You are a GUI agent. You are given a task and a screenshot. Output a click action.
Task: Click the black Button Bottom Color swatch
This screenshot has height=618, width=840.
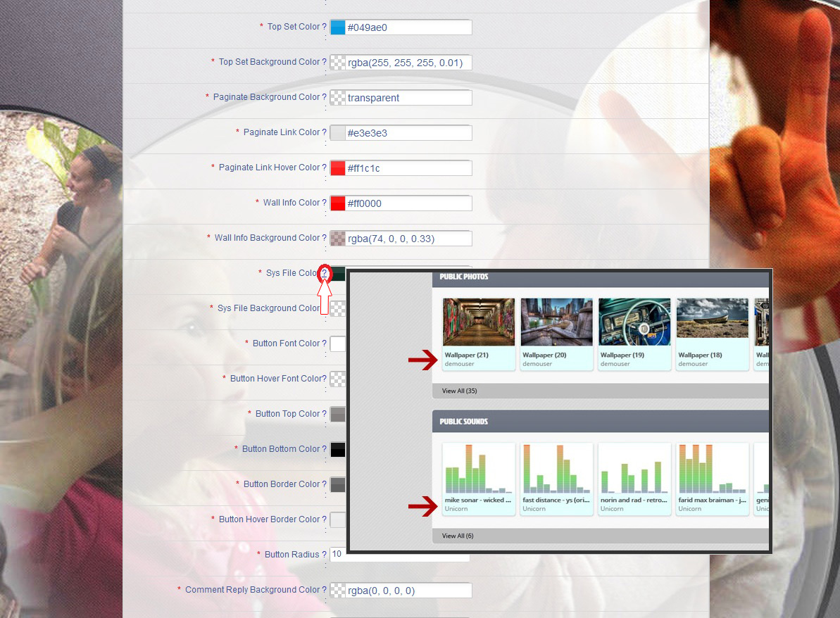click(x=338, y=450)
